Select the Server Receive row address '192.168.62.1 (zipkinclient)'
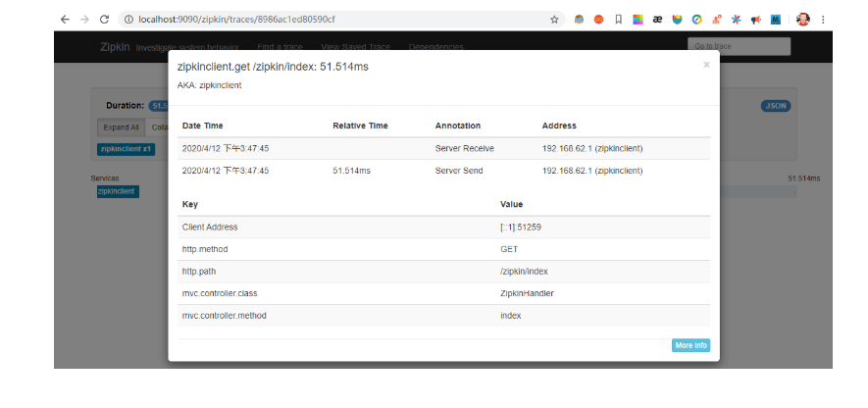This screenshot has width=868, height=408. [592, 148]
